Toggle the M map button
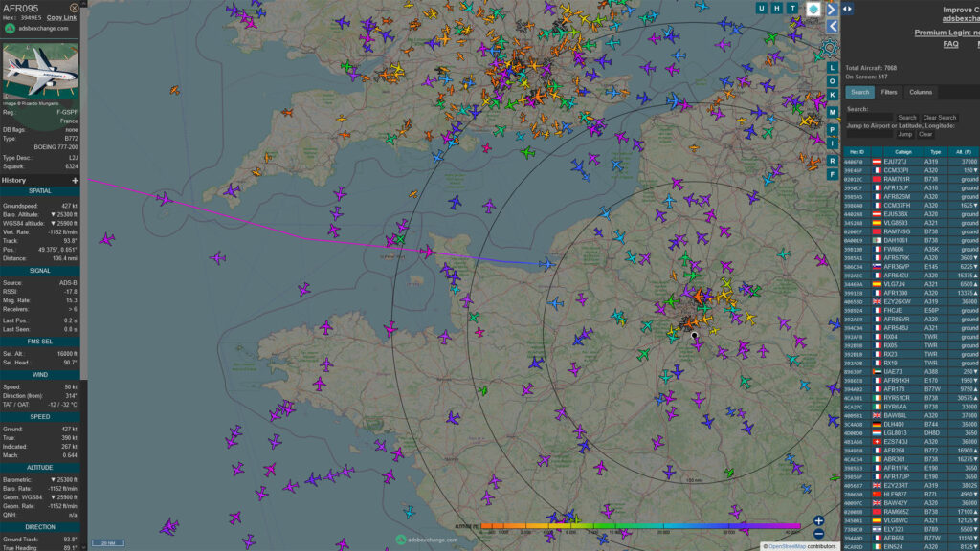980x551 pixels. pos(832,113)
